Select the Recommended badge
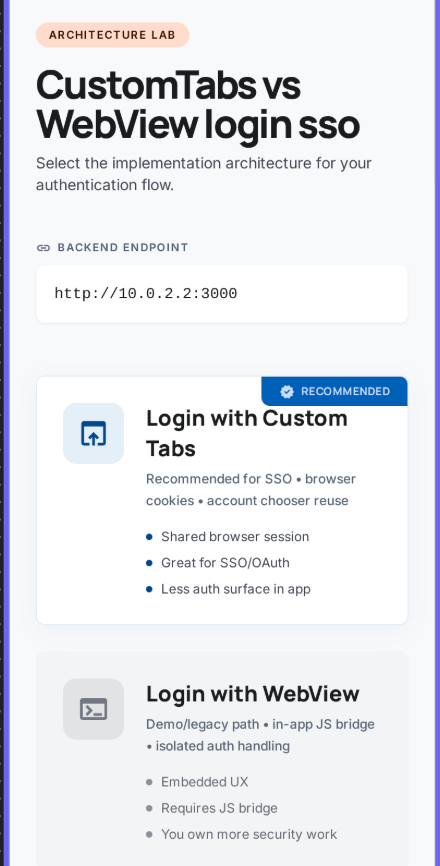 [335, 391]
